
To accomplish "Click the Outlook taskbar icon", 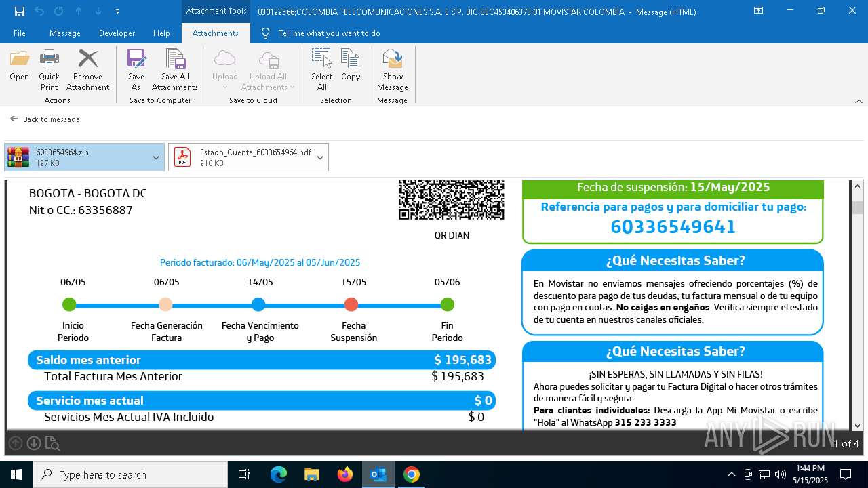I will tap(378, 474).
